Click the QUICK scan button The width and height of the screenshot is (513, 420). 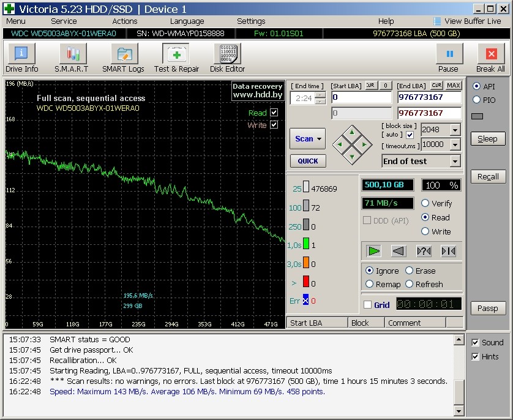click(308, 161)
